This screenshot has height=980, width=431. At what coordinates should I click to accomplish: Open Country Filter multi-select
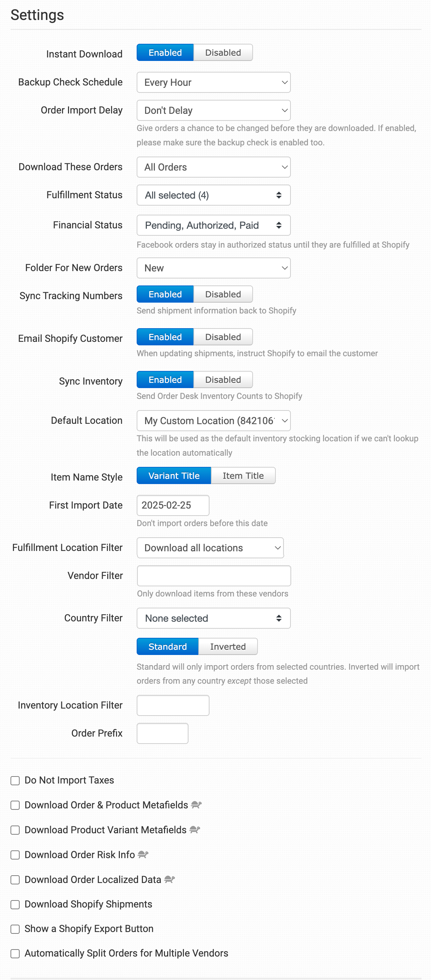(x=214, y=618)
